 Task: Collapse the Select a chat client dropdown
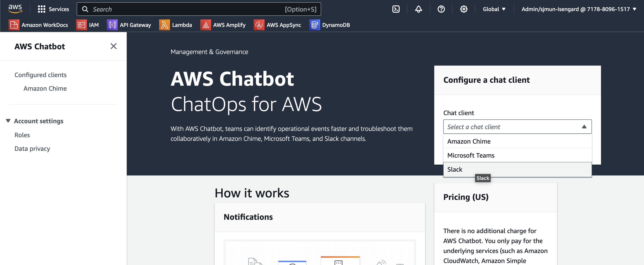(517, 127)
